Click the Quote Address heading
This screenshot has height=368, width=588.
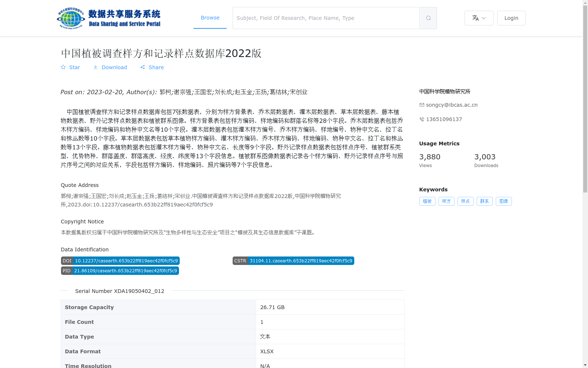tap(80, 185)
